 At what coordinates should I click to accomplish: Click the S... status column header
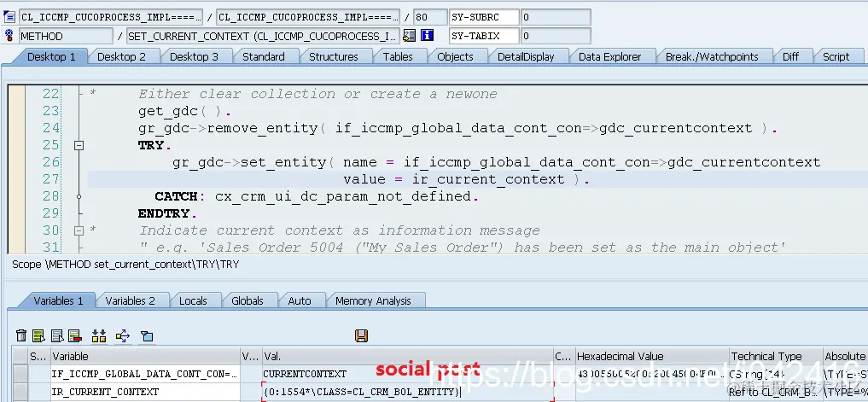pyautogui.click(x=38, y=356)
